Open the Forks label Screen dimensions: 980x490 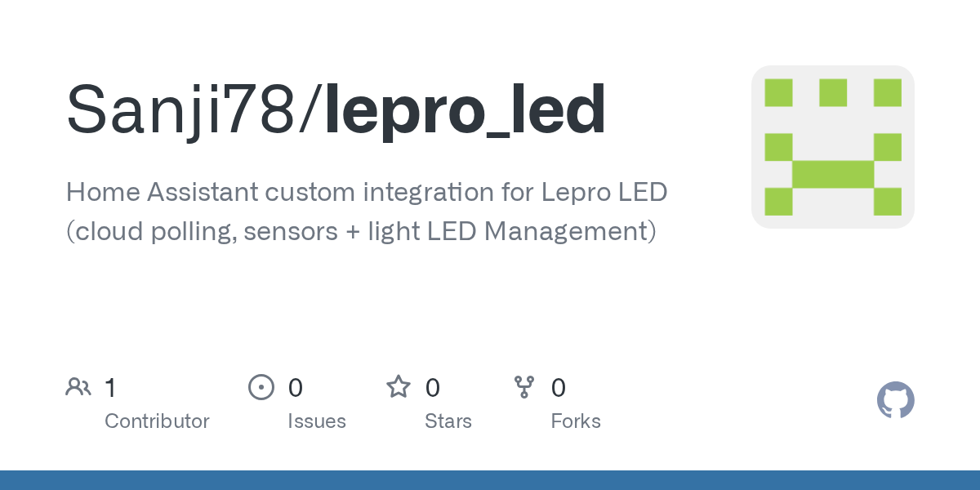pyautogui.click(x=576, y=421)
